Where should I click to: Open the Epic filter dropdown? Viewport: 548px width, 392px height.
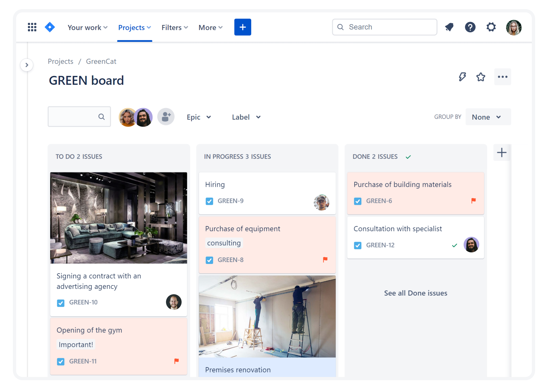click(199, 117)
